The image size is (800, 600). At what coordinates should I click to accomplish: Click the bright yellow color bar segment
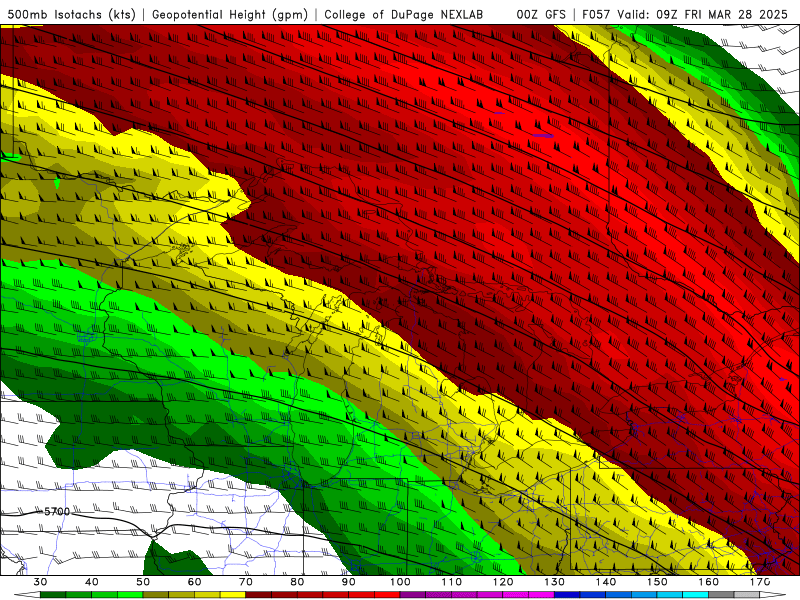pyautogui.click(x=233, y=595)
